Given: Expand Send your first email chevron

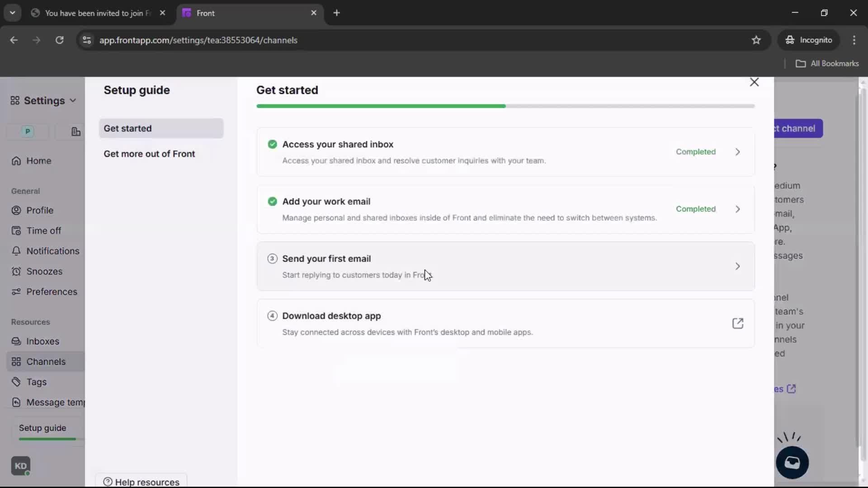Looking at the screenshot, I should (x=737, y=266).
